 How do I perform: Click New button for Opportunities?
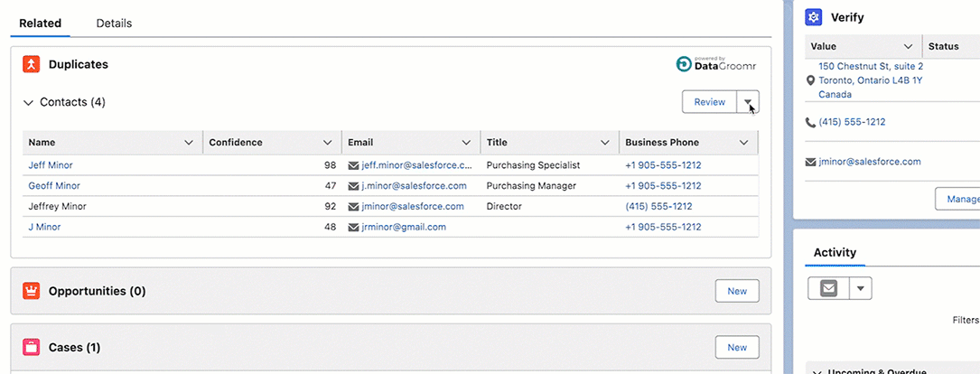737,291
